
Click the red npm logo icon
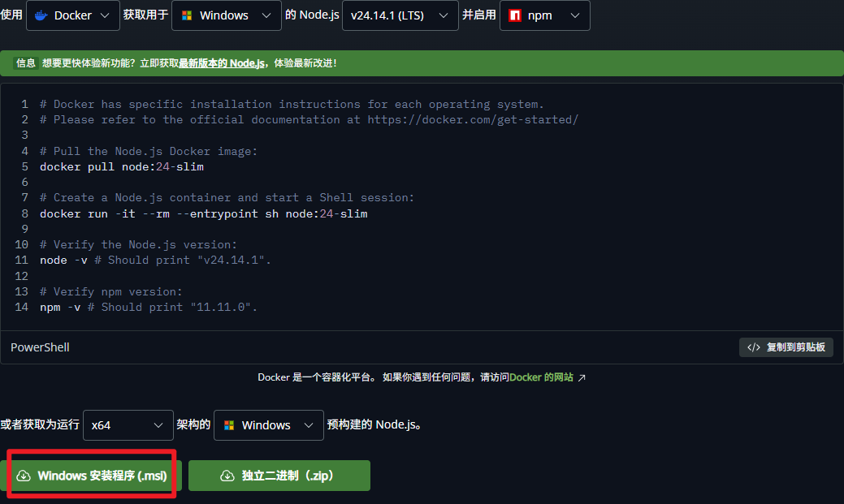click(x=514, y=15)
